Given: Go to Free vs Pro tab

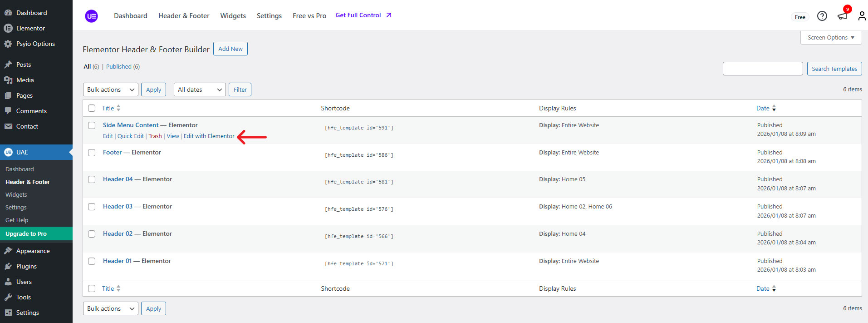Looking at the screenshot, I should point(309,16).
